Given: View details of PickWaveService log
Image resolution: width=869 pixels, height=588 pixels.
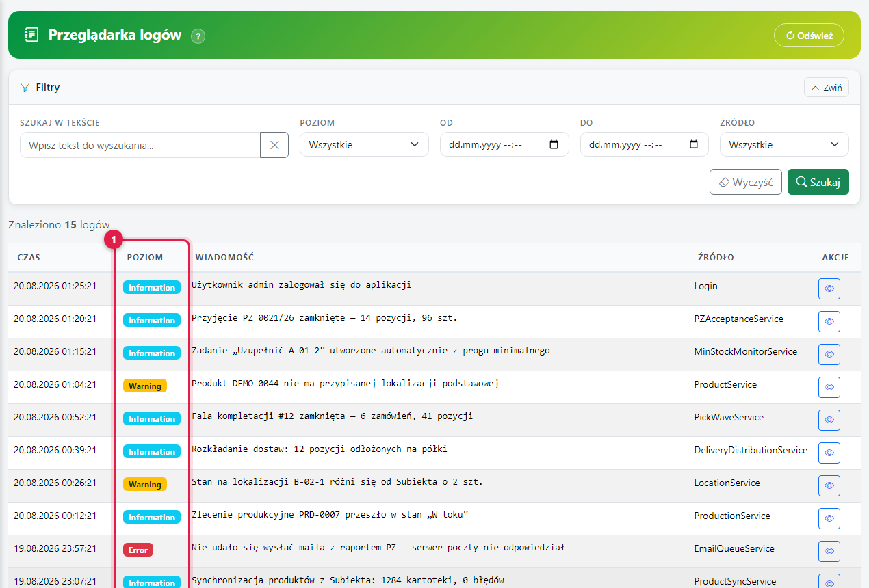Looking at the screenshot, I should (x=829, y=420).
